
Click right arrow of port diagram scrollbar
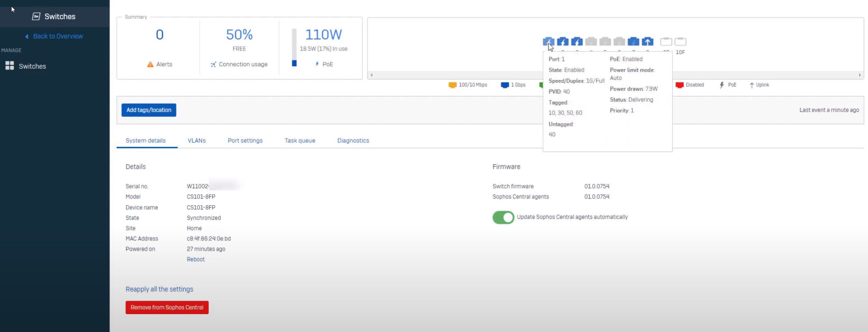coord(859,75)
